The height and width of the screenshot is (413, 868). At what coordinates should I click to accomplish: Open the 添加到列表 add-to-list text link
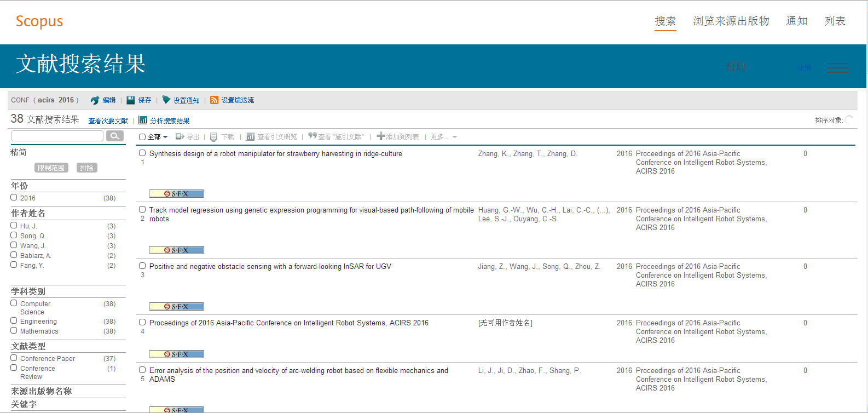pyautogui.click(x=402, y=136)
